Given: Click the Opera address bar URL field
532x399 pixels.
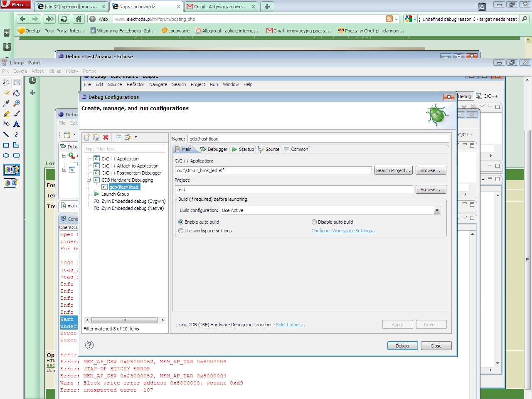Looking at the screenshot, I should point(249,19).
